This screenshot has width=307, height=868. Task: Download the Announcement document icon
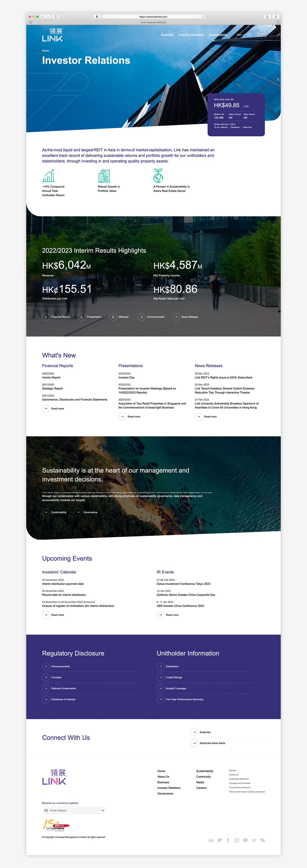[142, 317]
